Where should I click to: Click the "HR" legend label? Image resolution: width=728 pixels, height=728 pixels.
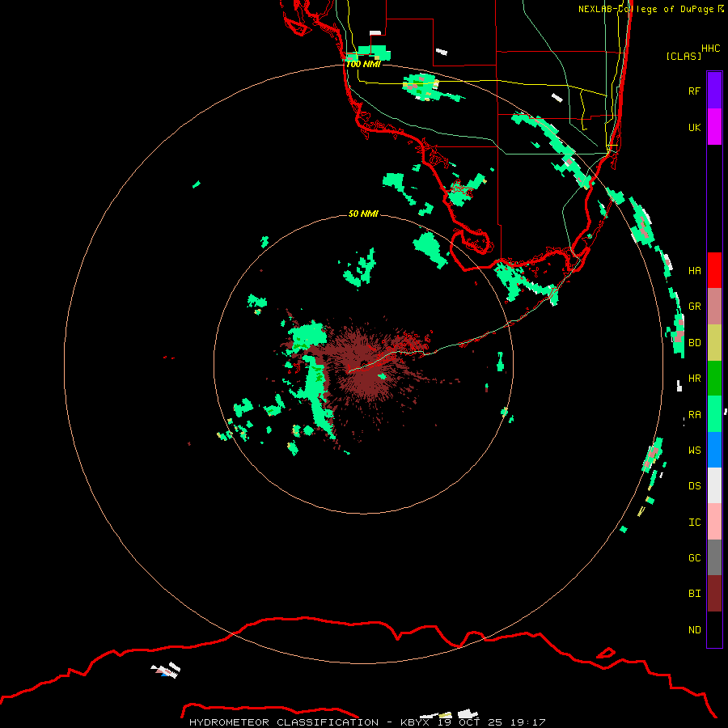[694, 379]
